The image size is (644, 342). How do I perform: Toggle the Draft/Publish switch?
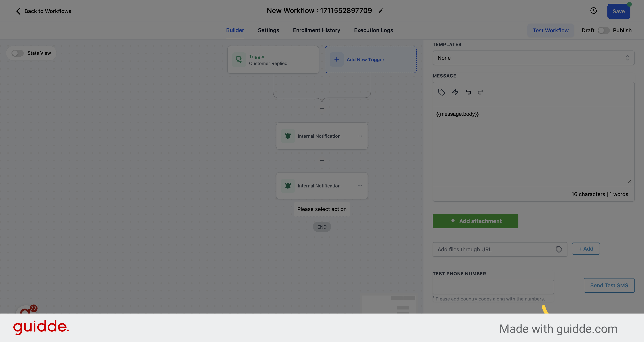603,30
